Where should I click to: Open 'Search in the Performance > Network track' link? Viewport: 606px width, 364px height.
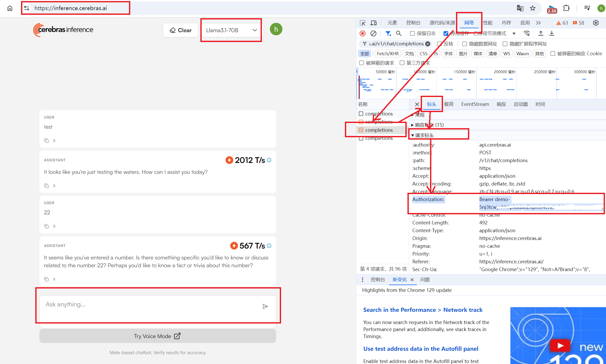pyautogui.click(x=423, y=310)
